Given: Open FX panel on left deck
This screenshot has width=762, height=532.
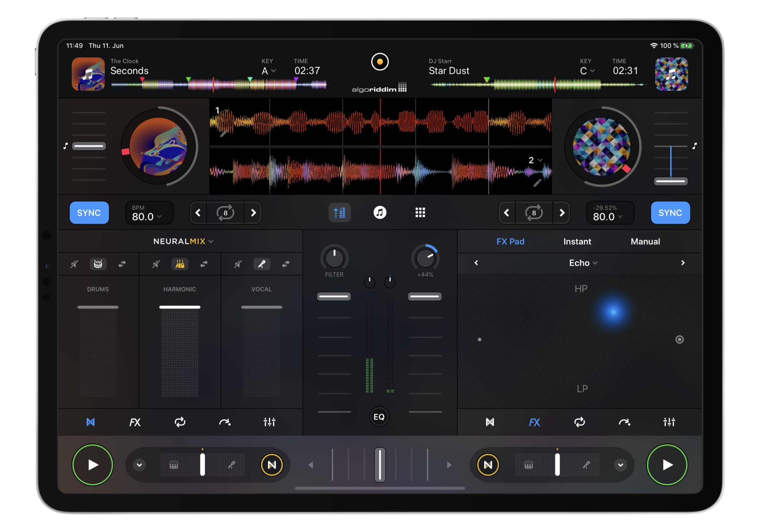Looking at the screenshot, I should pos(135,422).
